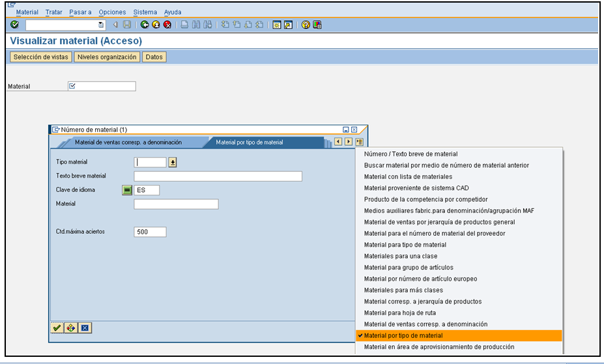Click the Texto breve material field
Viewport: 604px width, 364px height.
[218, 176]
